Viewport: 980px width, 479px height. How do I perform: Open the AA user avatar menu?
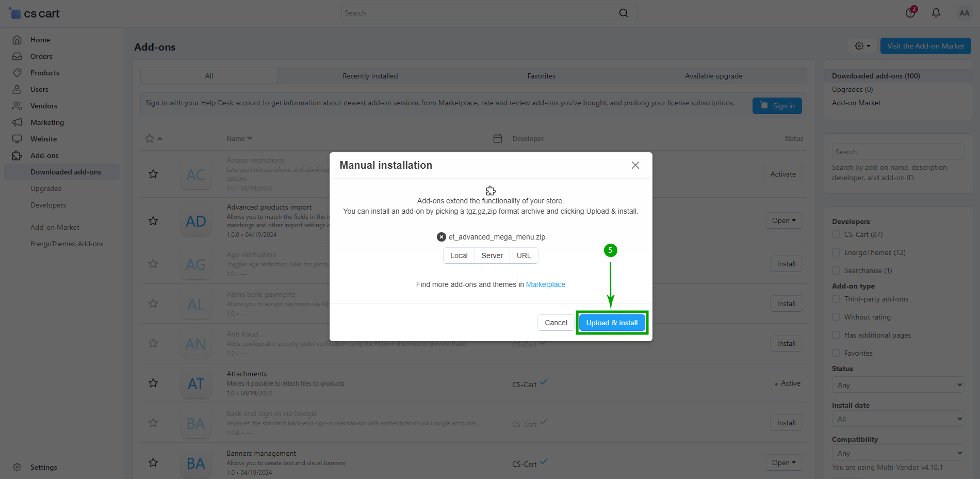coord(964,13)
